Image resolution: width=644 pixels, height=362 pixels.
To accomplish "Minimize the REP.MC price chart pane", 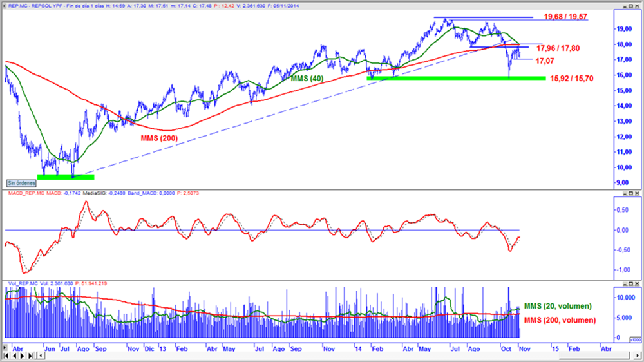I will point(625,6).
